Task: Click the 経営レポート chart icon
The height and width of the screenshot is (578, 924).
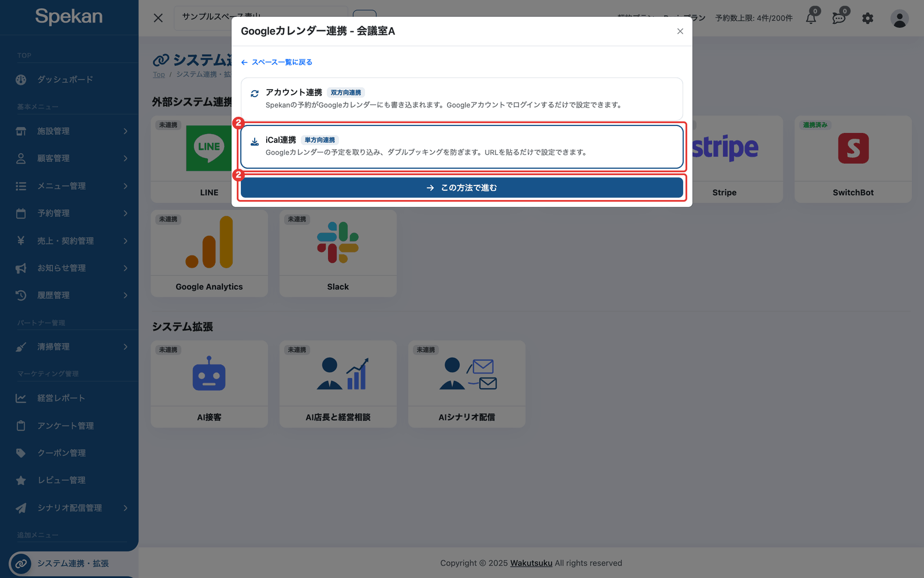Action: 21,398
